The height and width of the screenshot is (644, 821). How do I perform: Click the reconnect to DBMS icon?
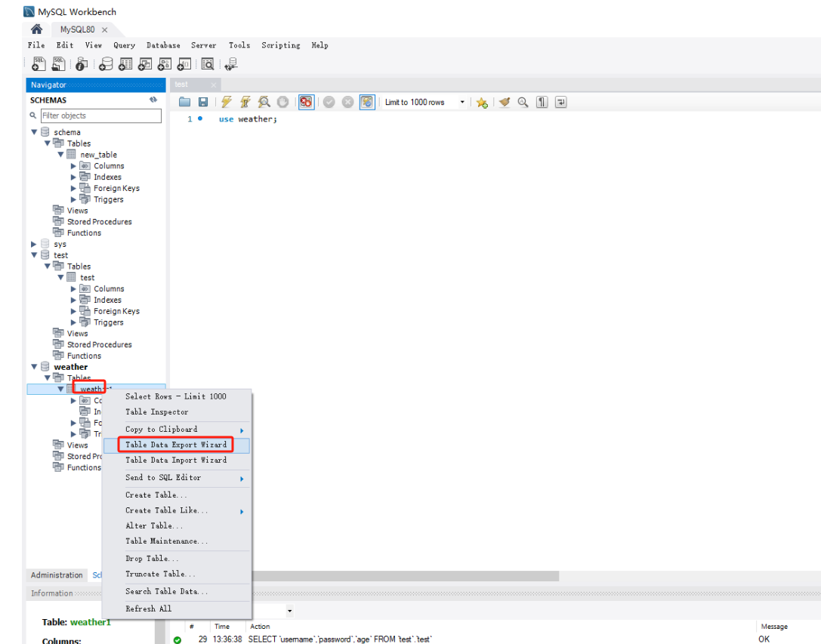pos(231,64)
